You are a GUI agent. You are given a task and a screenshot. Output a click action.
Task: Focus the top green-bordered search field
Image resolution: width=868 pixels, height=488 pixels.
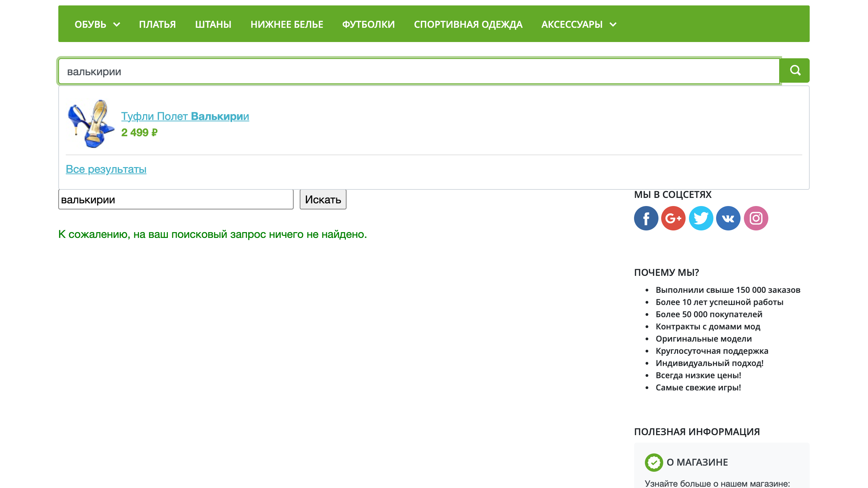pyautogui.click(x=419, y=71)
